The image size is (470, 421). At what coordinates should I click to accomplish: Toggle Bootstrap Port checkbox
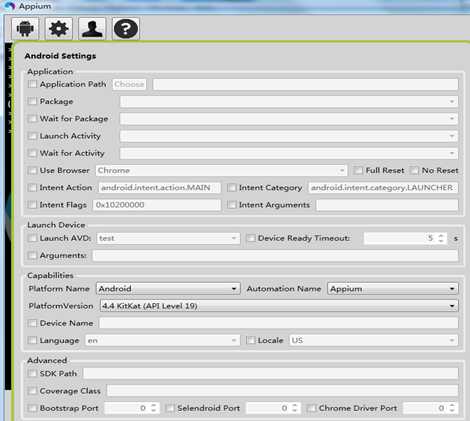pos(32,408)
